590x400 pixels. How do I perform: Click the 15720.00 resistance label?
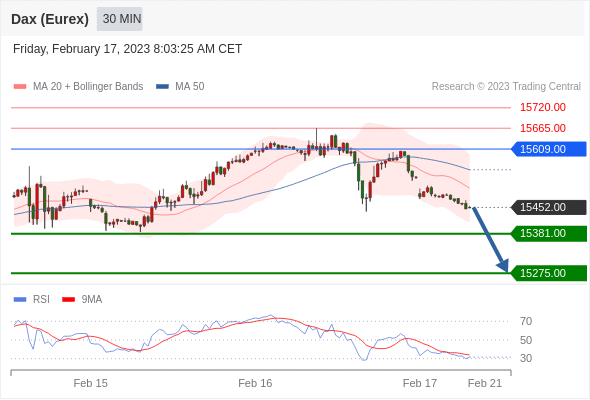point(543,108)
